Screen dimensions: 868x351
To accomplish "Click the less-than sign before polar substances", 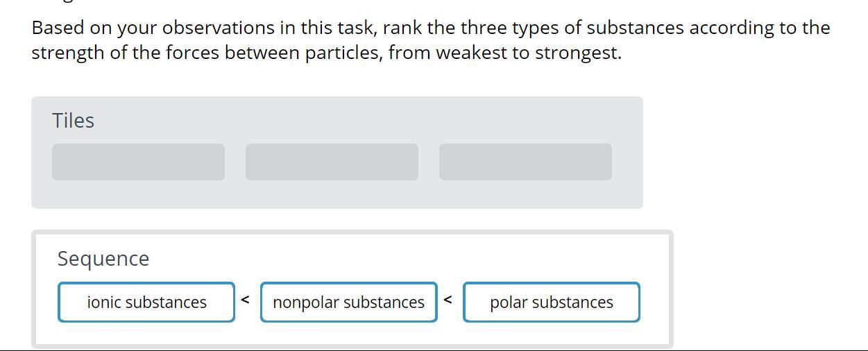I will click(x=448, y=300).
